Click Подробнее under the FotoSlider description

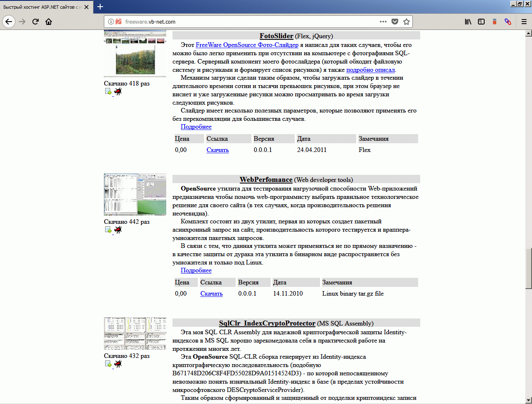(196, 127)
